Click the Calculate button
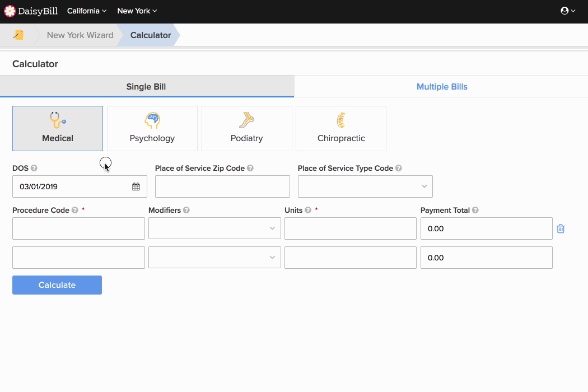The image size is (588, 392). click(57, 285)
